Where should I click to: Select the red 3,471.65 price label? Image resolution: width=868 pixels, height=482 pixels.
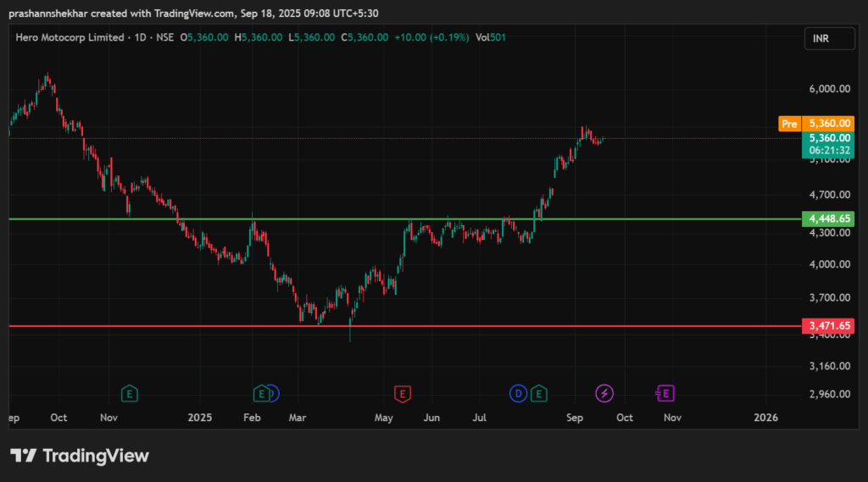829,325
